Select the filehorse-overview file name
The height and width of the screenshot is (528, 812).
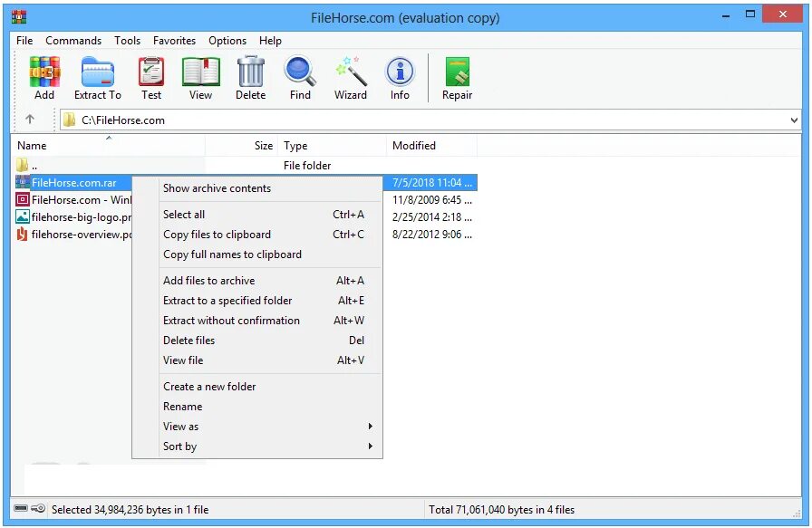(82, 235)
